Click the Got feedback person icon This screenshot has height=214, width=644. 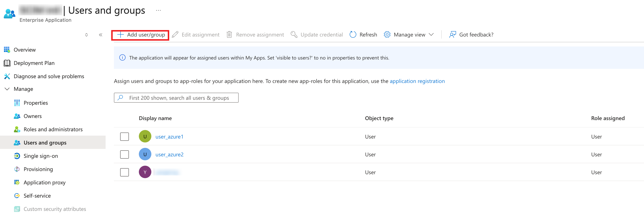(x=453, y=35)
